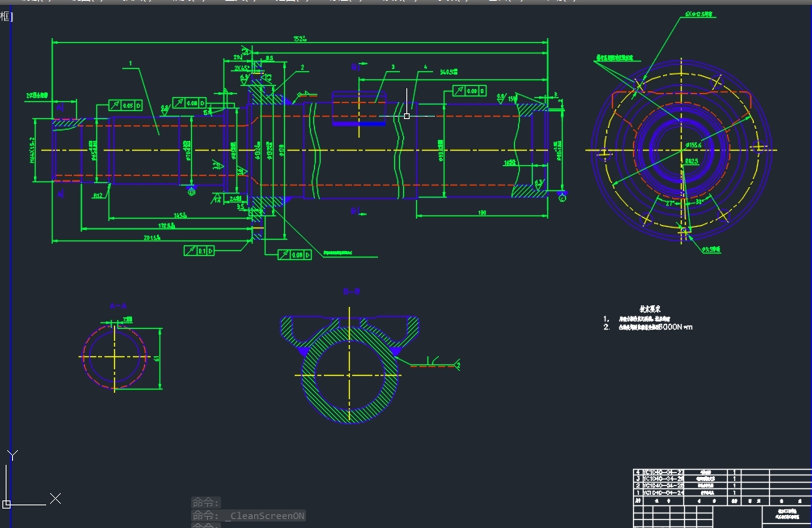Click the A-A section view title
The image size is (812, 528).
pos(118,306)
